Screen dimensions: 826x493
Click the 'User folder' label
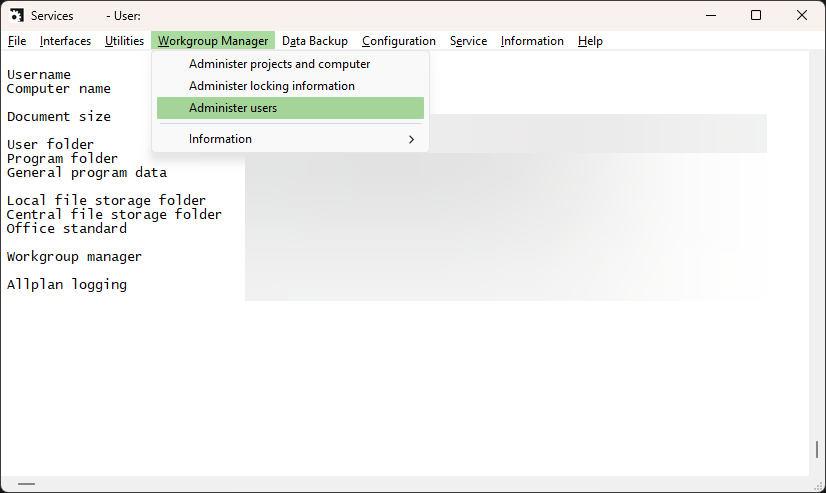(x=51, y=144)
